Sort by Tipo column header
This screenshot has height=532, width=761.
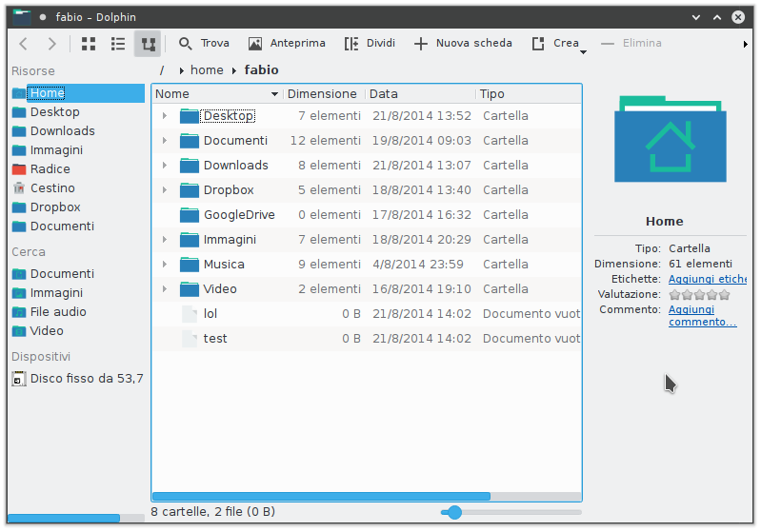pyautogui.click(x=529, y=93)
